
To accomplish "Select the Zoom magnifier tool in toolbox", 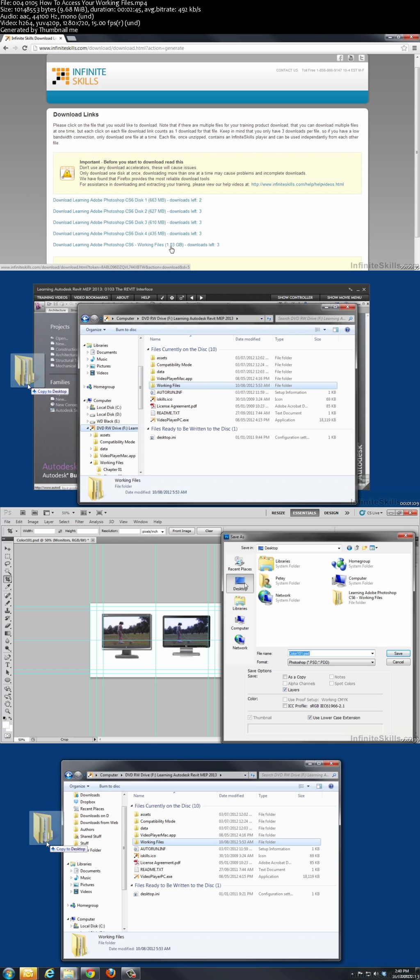I will (x=7, y=711).
